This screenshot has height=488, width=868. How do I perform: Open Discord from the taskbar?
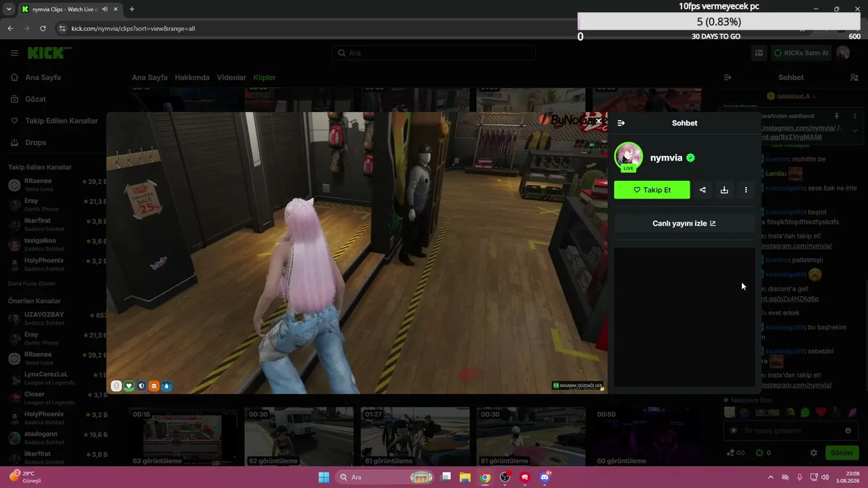coord(545,477)
